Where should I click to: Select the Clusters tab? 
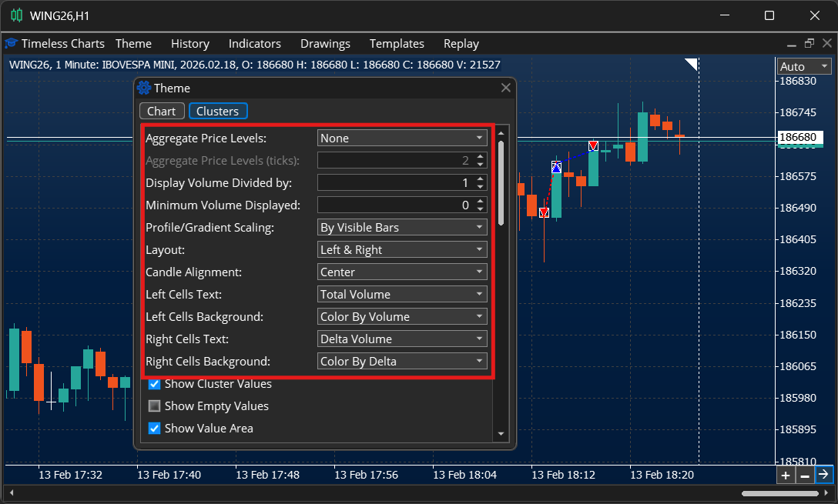coord(217,111)
